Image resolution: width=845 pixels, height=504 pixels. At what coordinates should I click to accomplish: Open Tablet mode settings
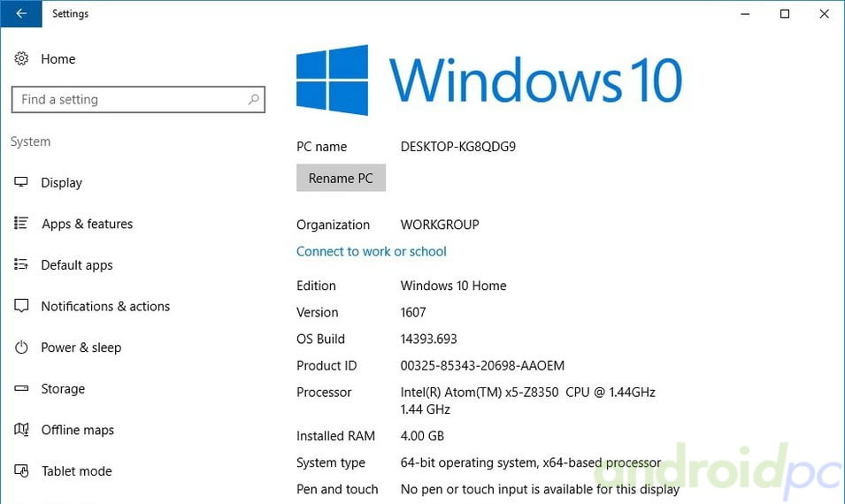pyautogui.click(x=77, y=471)
